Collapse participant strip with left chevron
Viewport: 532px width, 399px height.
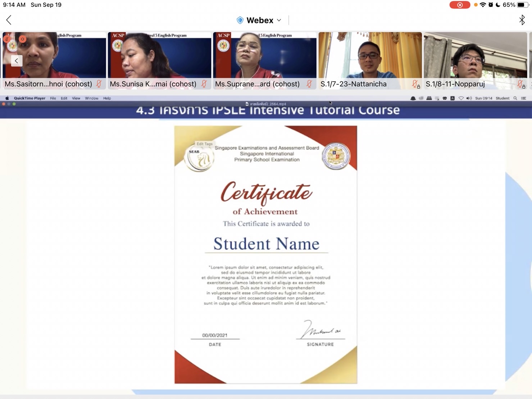coord(17,61)
